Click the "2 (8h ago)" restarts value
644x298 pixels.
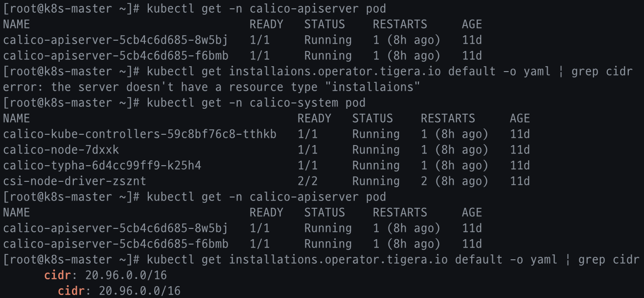tap(454, 181)
